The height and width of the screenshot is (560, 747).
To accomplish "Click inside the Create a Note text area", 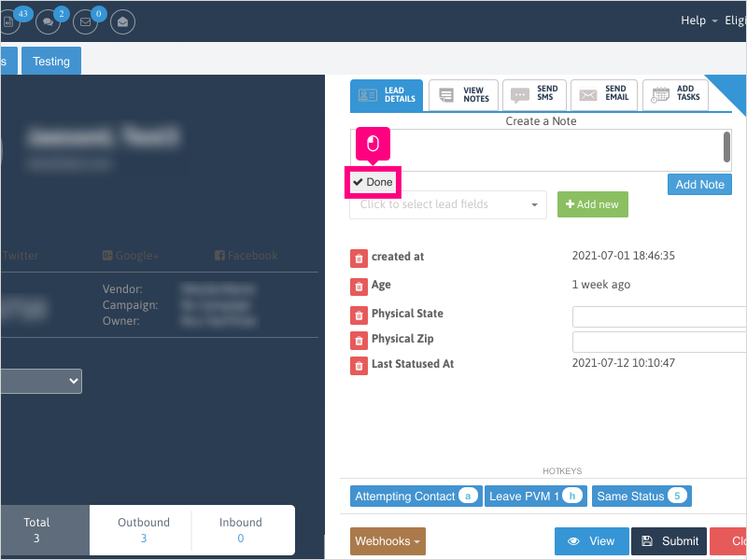I will pyautogui.click(x=541, y=150).
